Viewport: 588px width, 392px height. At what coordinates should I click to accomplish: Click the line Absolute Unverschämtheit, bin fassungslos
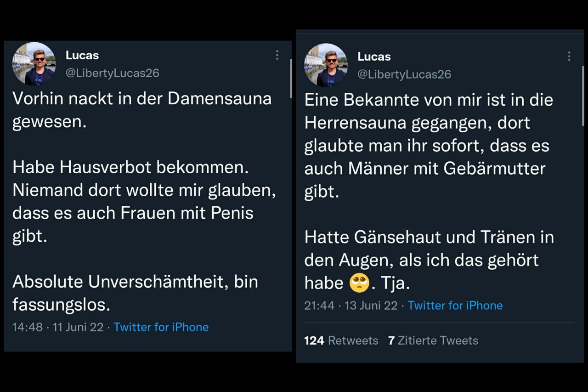pyautogui.click(x=135, y=292)
